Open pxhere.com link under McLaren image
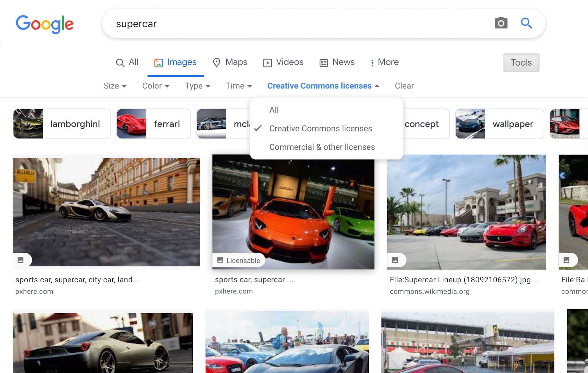Screen dimensions: 588x373 34,292
